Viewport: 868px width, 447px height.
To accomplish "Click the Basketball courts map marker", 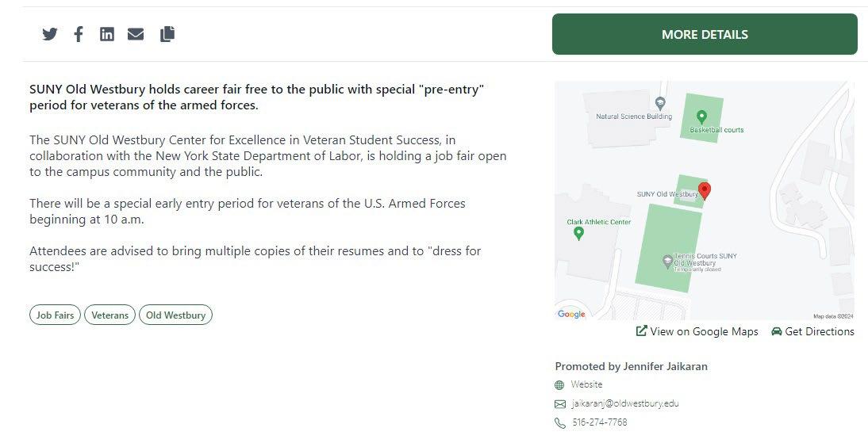I will pyautogui.click(x=701, y=117).
